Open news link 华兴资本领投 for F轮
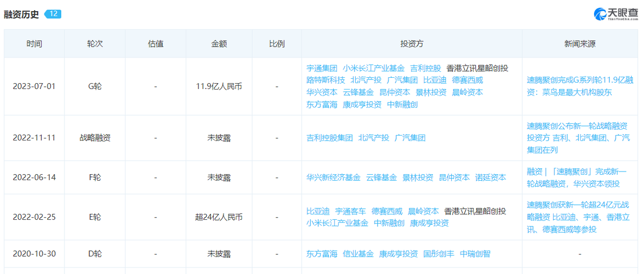The width and height of the screenshot is (644, 274). point(577,177)
